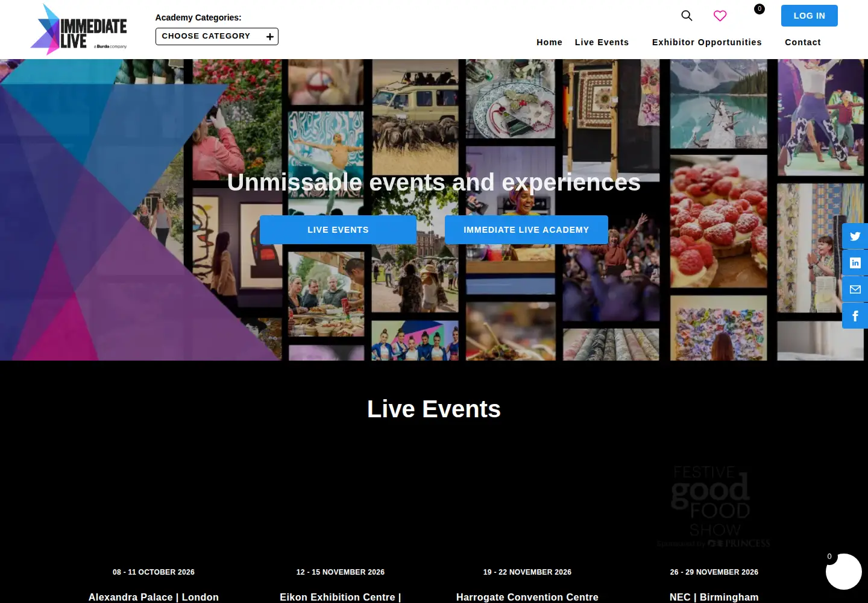Open the IMMEDIATE LIVE ACADEMY button
The width and height of the screenshot is (868, 603).
pos(526,230)
